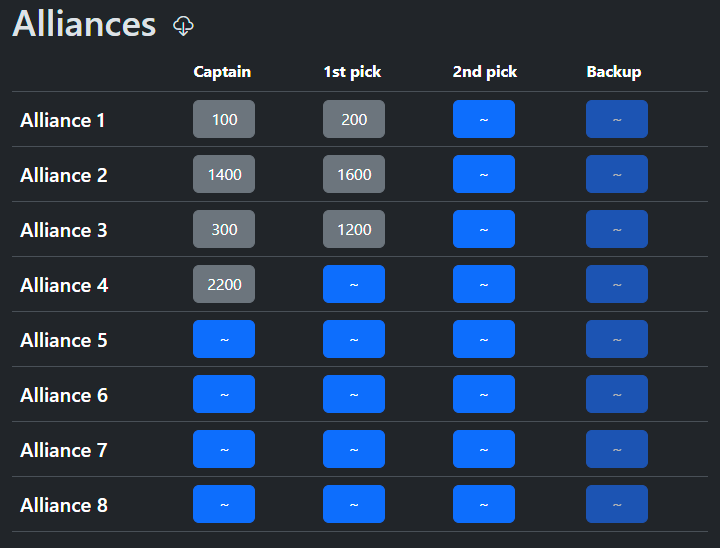Pick the Alliance 5 captain empty slot
Viewport: 720px width, 548px height.
pyautogui.click(x=224, y=339)
